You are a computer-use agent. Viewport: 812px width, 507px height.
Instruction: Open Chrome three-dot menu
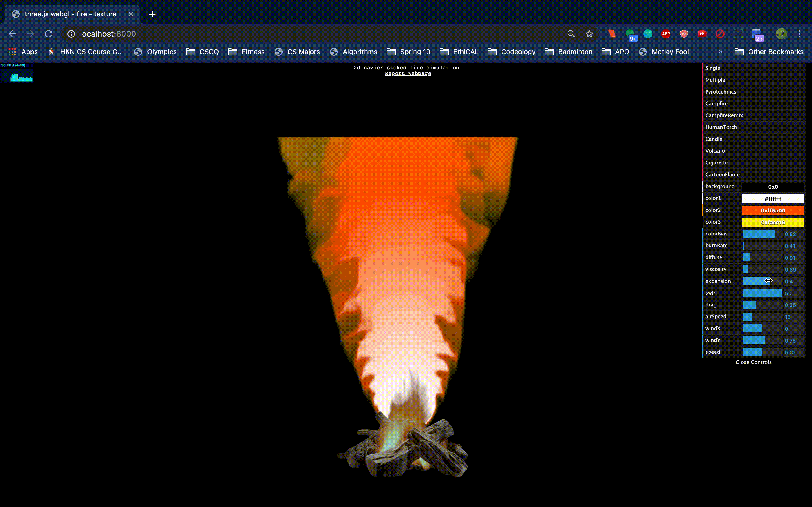799,34
